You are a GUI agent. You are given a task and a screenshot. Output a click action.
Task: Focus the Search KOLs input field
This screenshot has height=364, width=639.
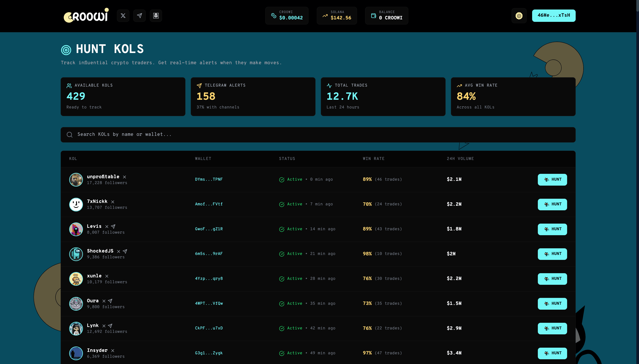click(318, 135)
